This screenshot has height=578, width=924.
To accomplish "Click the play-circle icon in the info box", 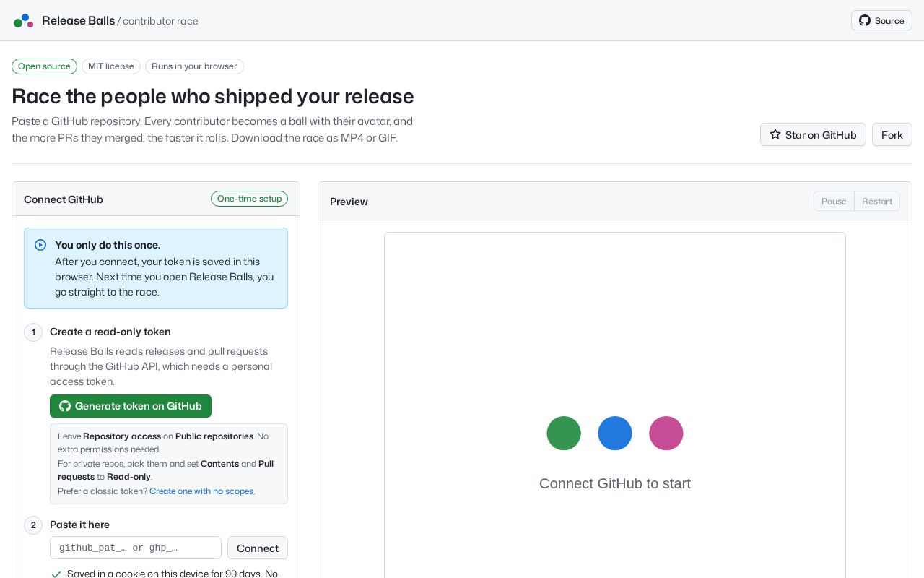I will (40, 245).
